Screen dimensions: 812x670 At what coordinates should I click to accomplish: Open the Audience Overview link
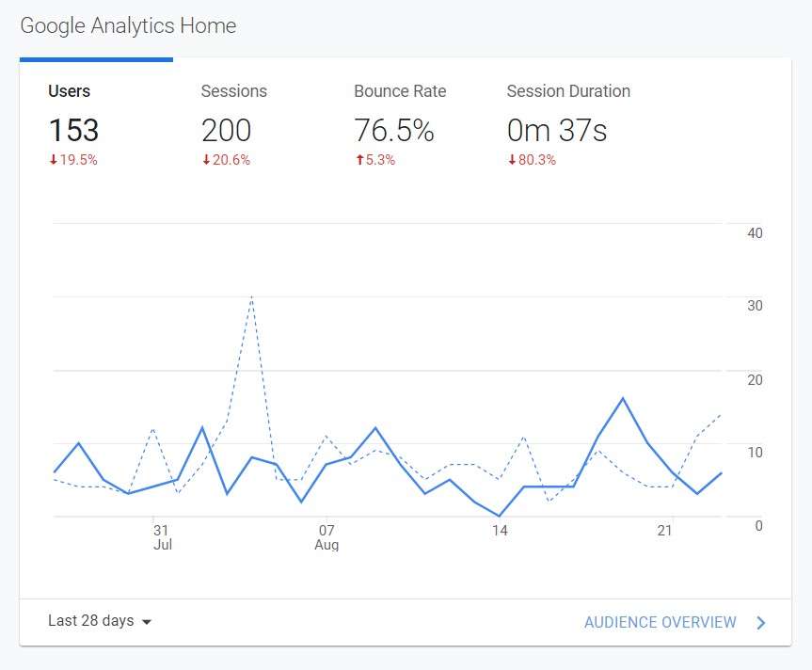click(x=660, y=622)
